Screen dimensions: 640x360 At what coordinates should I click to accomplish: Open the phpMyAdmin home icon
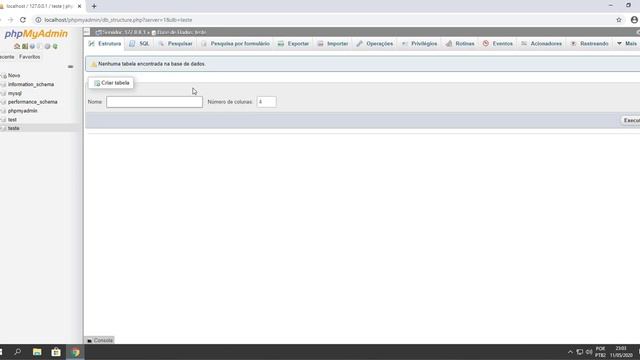(17, 47)
